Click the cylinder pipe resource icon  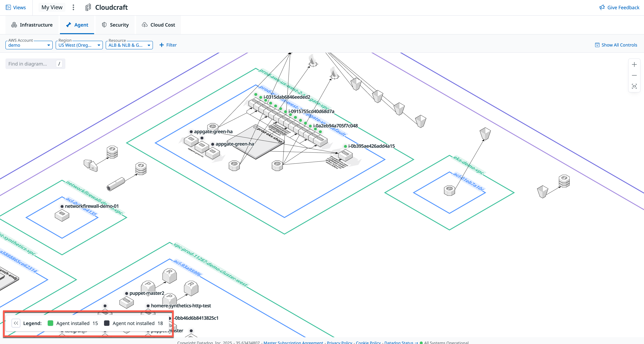click(116, 184)
